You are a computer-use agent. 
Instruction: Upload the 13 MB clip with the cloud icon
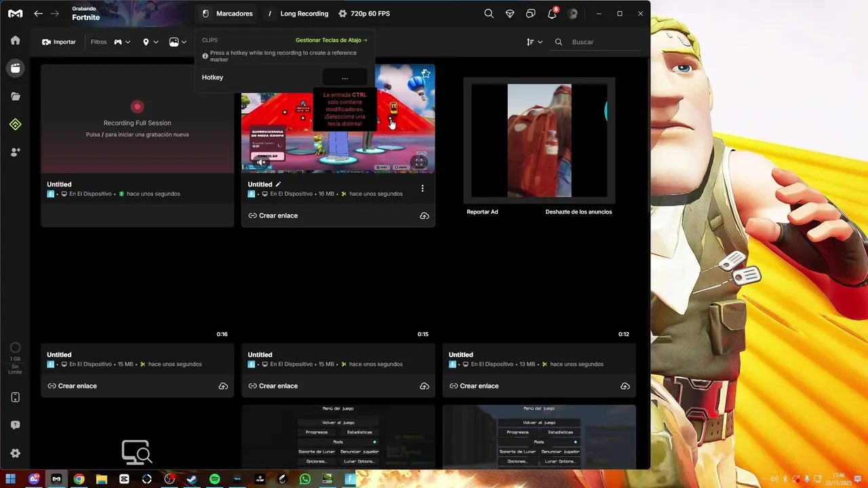click(625, 386)
